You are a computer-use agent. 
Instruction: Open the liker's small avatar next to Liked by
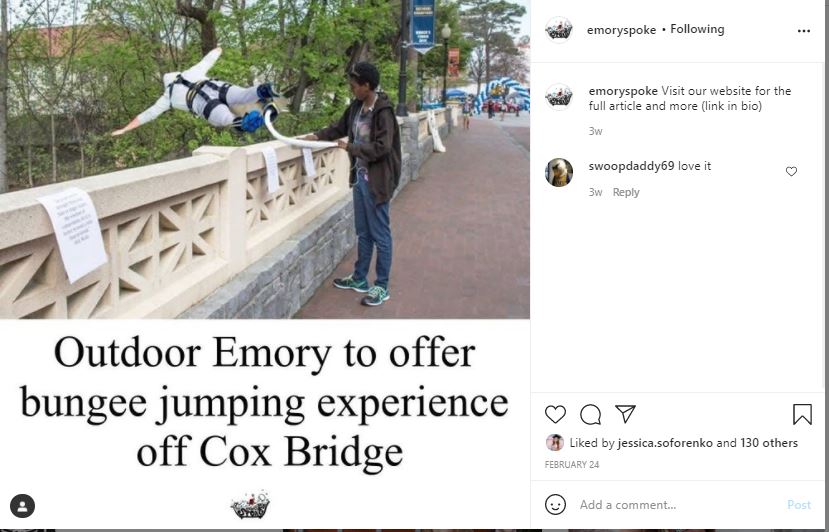tap(555, 442)
